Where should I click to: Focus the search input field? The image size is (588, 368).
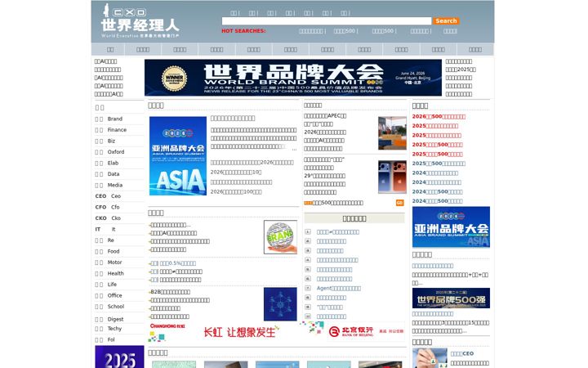326,21
